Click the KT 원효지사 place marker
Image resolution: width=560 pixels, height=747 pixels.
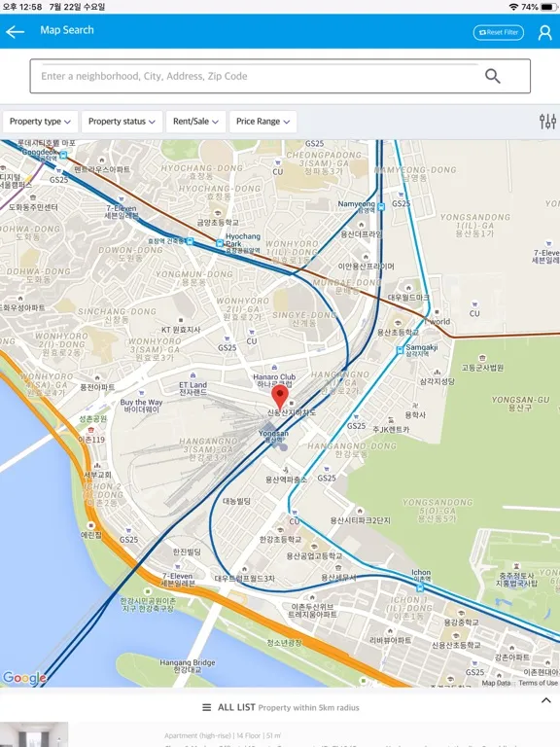pos(181,320)
